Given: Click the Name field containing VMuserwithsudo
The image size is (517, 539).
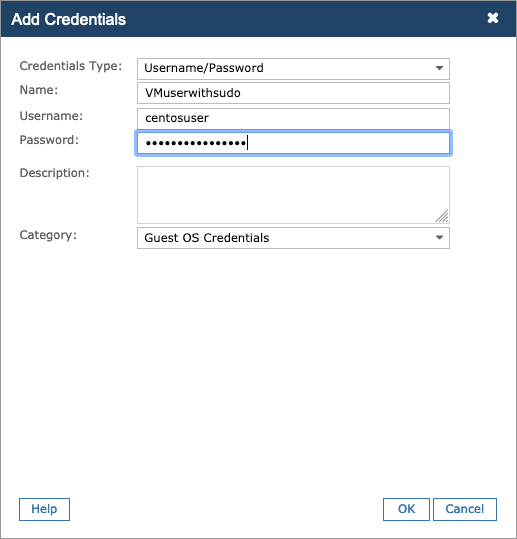Looking at the screenshot, I should 293,93.
